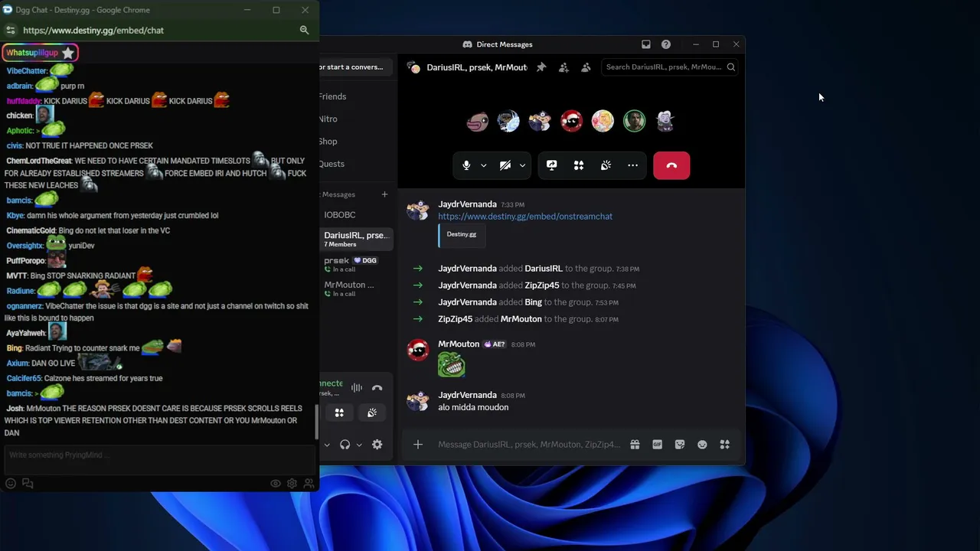The height and width of the screenshot is (551, 980).
Task: Open Shop in Discord sidebar
Action: point(328,141)
